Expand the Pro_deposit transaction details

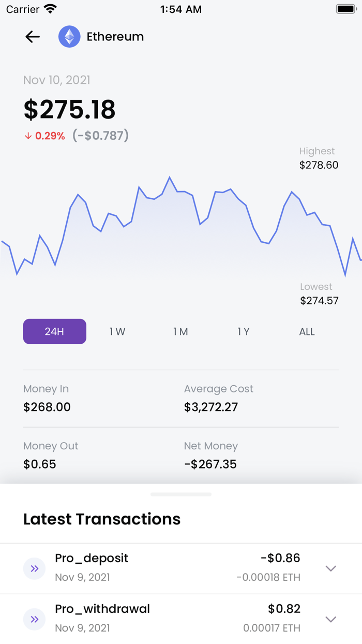coord(330,568)
